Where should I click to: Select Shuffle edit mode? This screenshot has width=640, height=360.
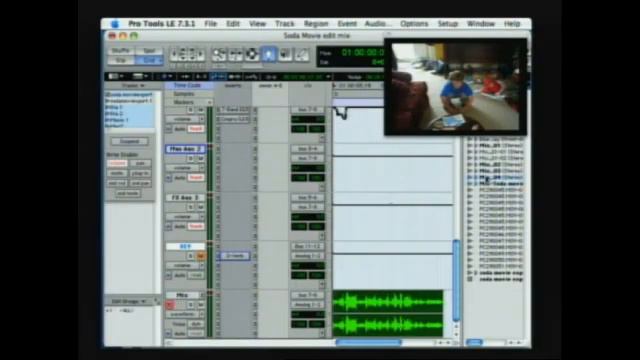point(121,51)
